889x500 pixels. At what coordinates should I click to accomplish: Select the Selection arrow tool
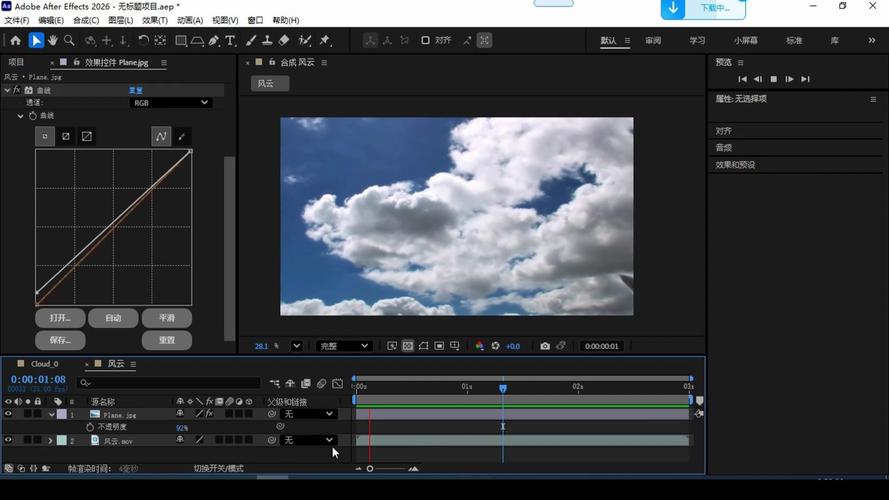[36, 40]
